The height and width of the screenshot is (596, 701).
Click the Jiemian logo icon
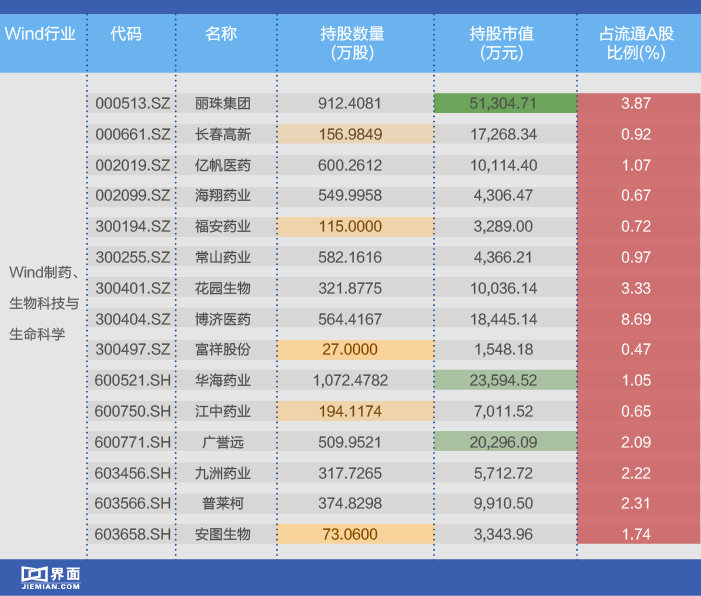click(51, 578)
